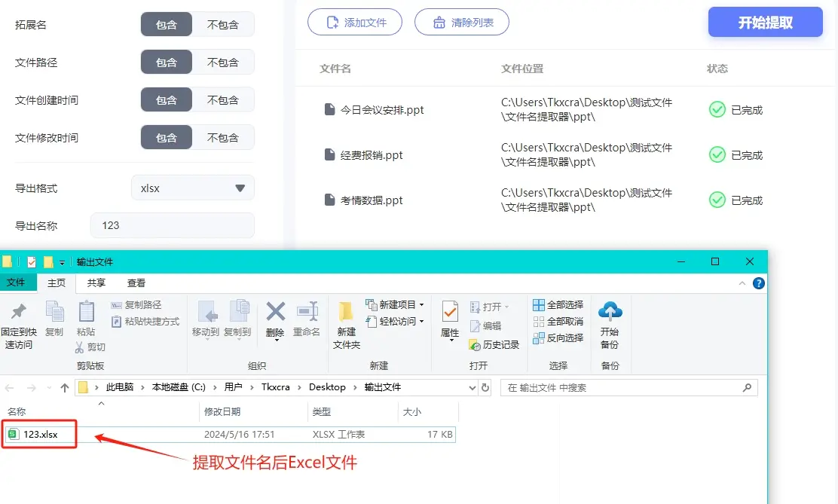Set extension name to 不包含
This screenshot has width=838, height=504.
[x=223, y=25]
